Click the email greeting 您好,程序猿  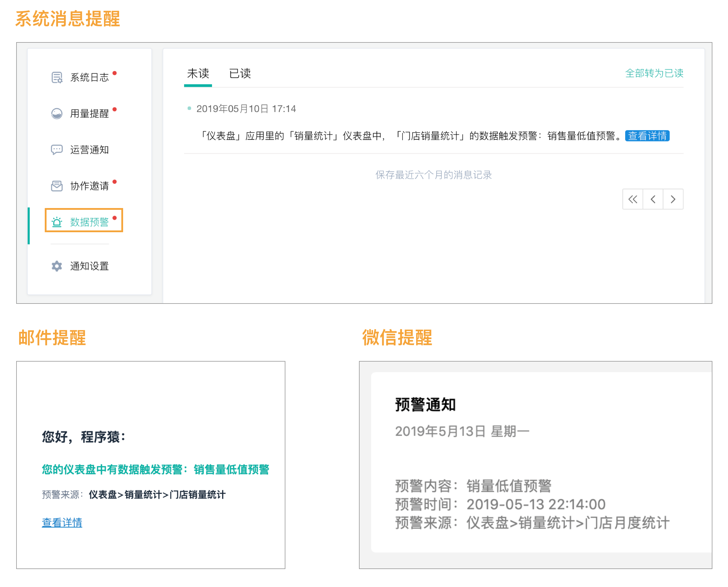pos(83,437)
